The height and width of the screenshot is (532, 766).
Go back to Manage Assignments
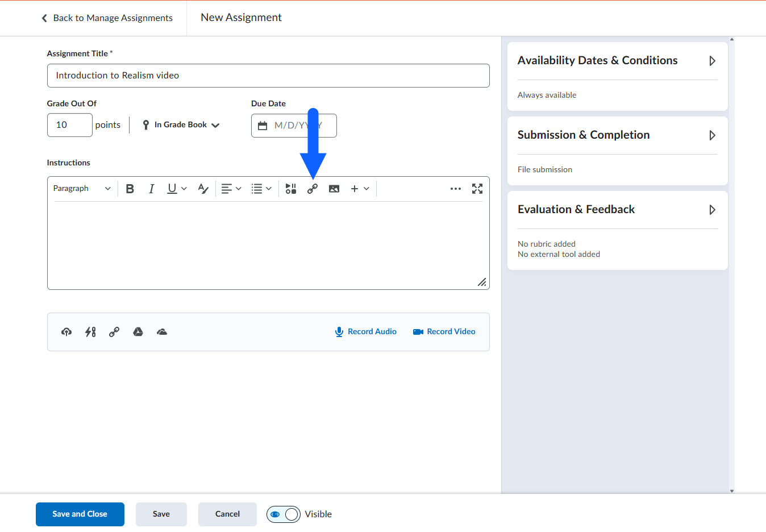pyautogui.click(x=107, y=18)
